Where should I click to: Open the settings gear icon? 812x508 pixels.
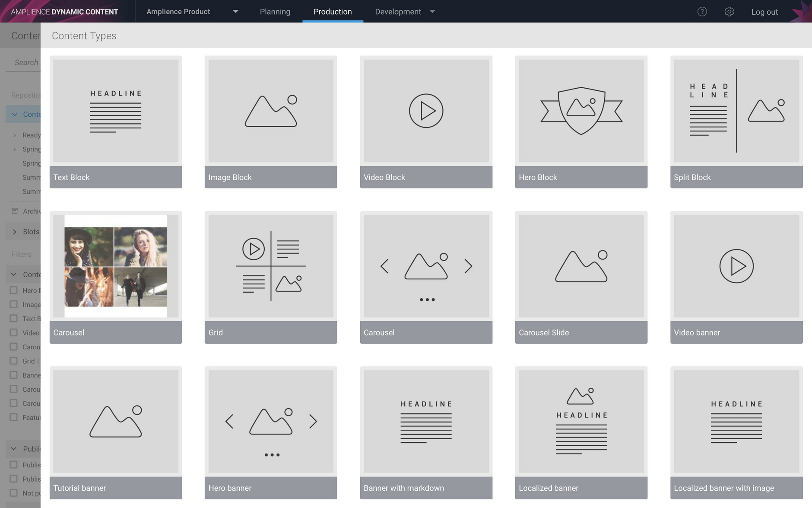pyautogui.click(x=729, y=12)
